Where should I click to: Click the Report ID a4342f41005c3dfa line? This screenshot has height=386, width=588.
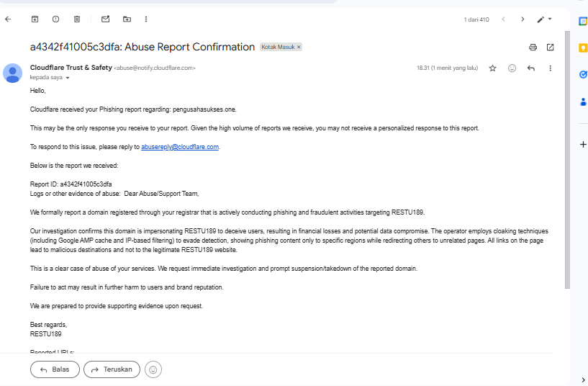(x=71, y=184)
